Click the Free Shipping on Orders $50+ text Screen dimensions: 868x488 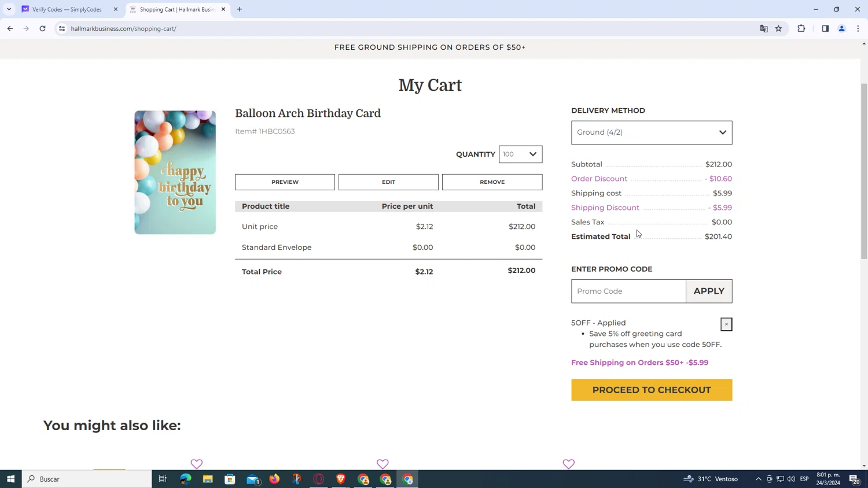pyautogui.click(x=639, y=363)
